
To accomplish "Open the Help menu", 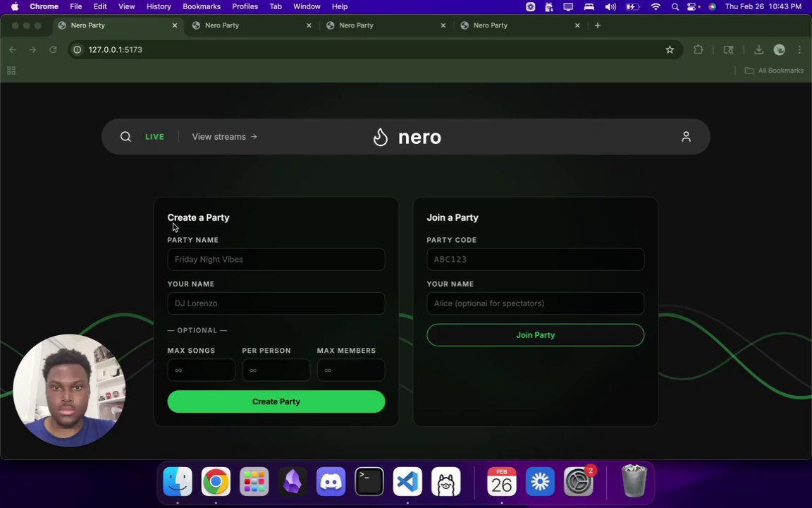I will tap(340, 7).
